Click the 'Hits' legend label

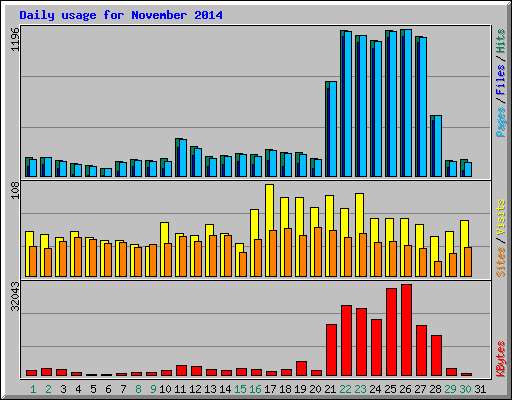pyautogui.click(x=501, y=41)
